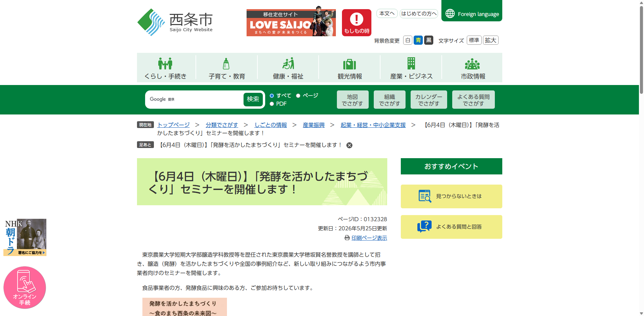Open 産業・ビジネス menu with building icon
Image resolution: width=644 pixels, height=316 pixels.
[411, 68]
